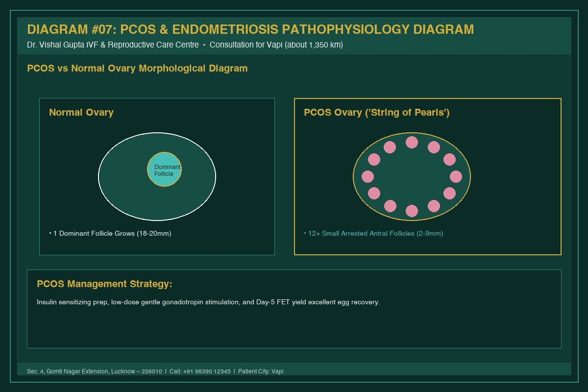588x392 pixels.
Task: Click footer address 'Sec. 4, Gomti Nagar Extension, Lucknow – 226010'
Action: point(95,371)
